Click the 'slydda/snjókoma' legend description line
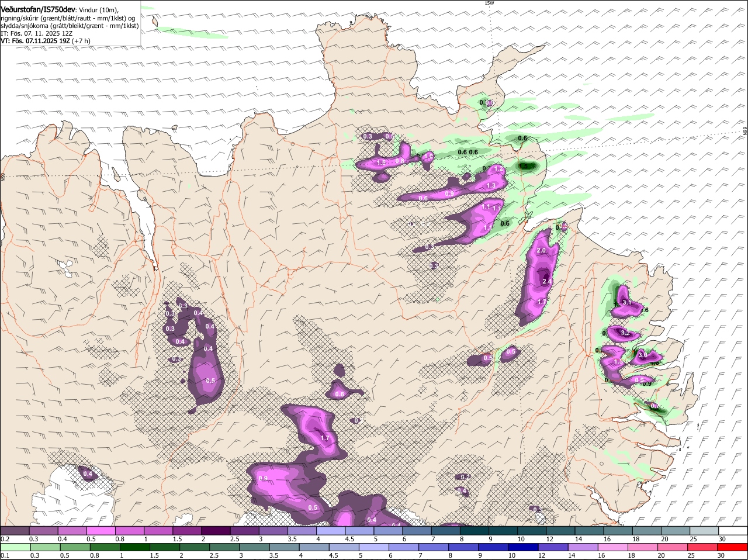Screen dimensions: 748x560 click(x=70, y=26)
